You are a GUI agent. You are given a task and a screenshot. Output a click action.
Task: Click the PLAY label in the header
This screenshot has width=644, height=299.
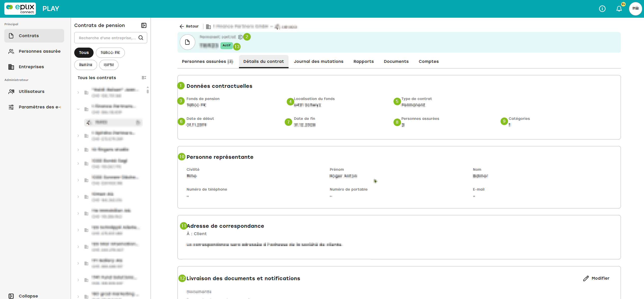click(51, 9)
